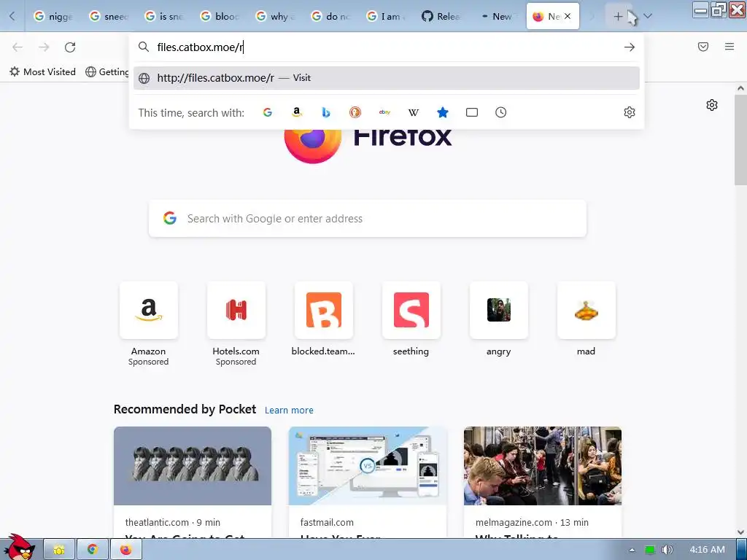Viewport: 747px width, 560px height.
Task: Close the active New Tab
Action: (x=568, y=16)
